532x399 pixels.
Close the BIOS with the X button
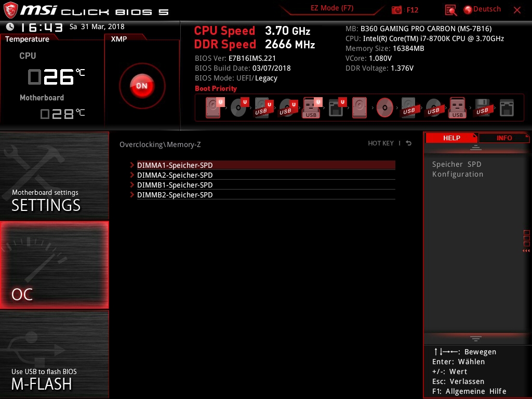coord(517,10)
